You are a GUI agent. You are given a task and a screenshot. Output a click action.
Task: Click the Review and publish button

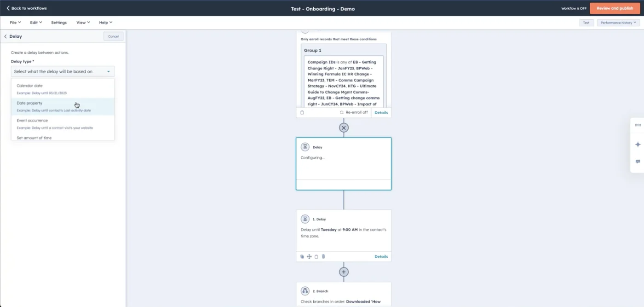tap(615, 8)
